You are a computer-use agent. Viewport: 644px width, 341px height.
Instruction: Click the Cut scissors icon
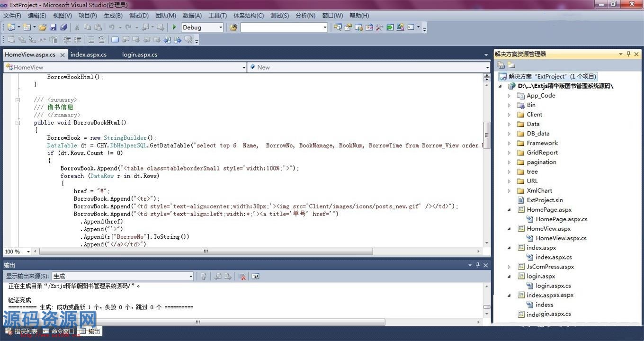(x=77, y=27)
